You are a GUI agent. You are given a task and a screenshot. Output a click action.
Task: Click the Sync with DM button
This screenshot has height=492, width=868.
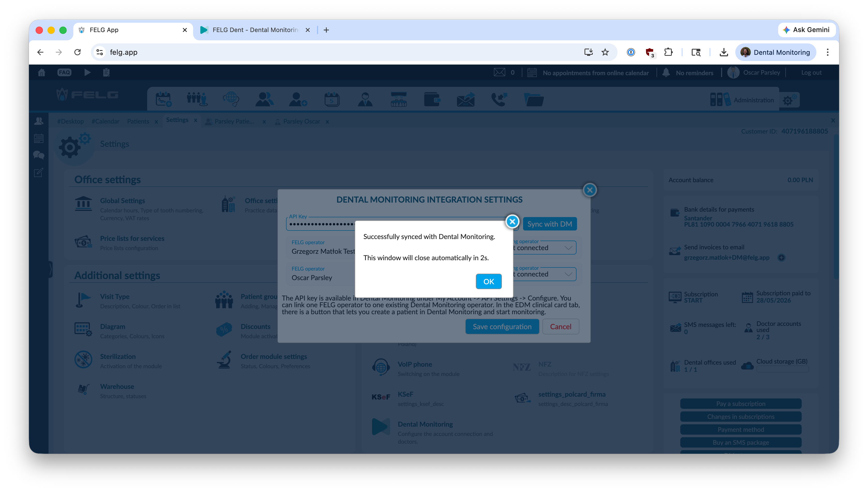tap(549, 224)
